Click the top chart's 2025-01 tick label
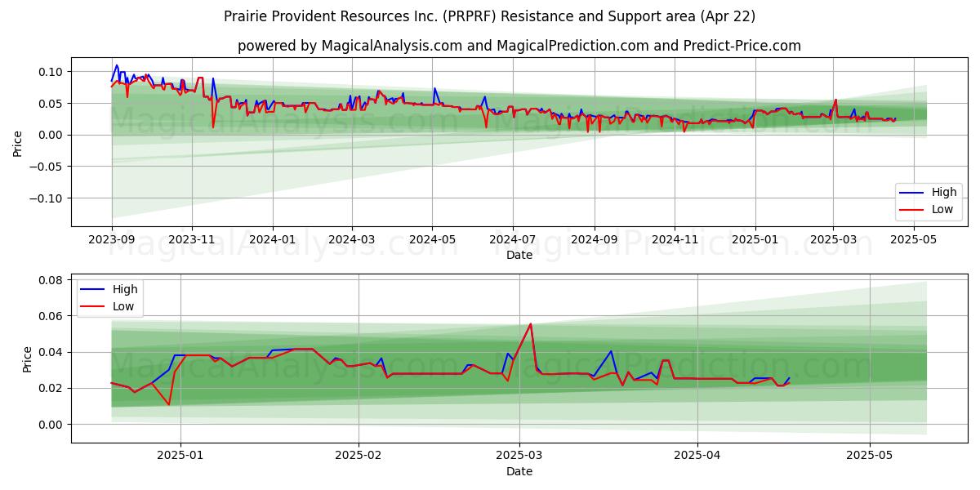Image resolution: width=980 pixels, height=490 pixels. (x=755, y=238)
